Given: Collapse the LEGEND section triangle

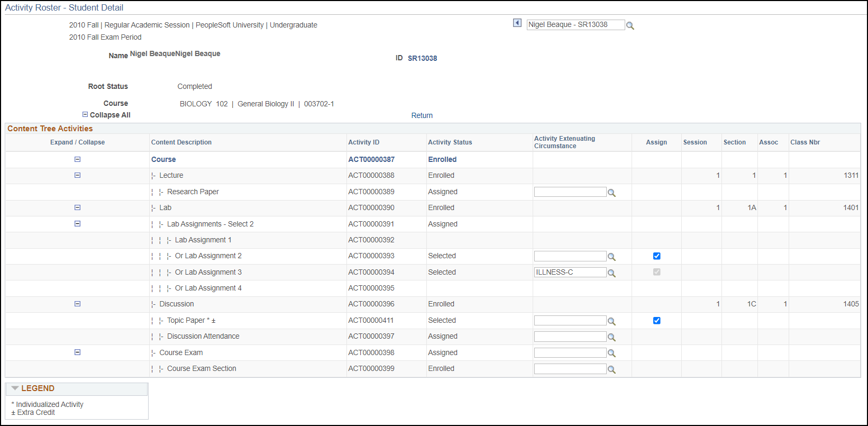Looking at the screenshot, I should coord(15,388).
